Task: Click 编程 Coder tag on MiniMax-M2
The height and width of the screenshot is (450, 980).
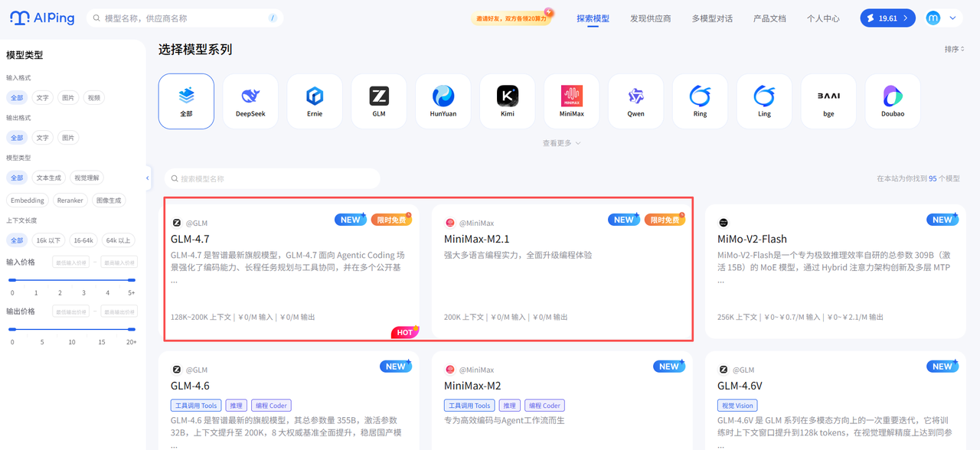Action: click(544, 406)
